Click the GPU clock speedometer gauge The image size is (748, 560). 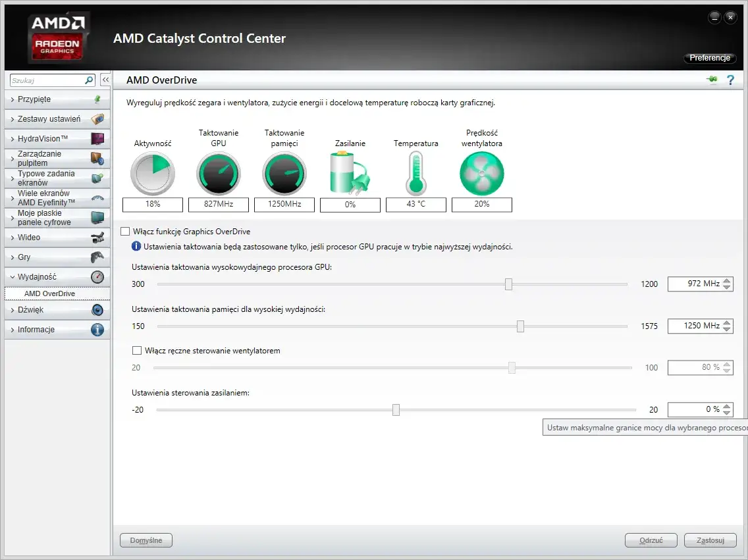219,174
